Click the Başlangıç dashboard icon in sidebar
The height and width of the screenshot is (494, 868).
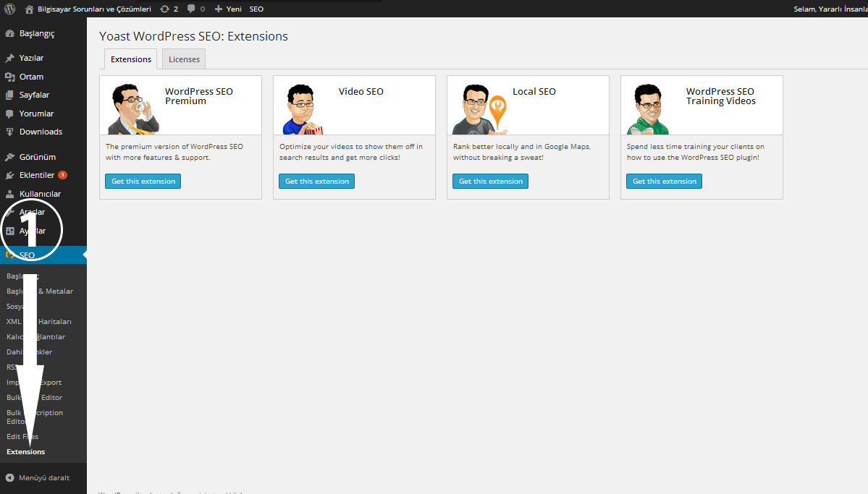click(x=10, y=34)
